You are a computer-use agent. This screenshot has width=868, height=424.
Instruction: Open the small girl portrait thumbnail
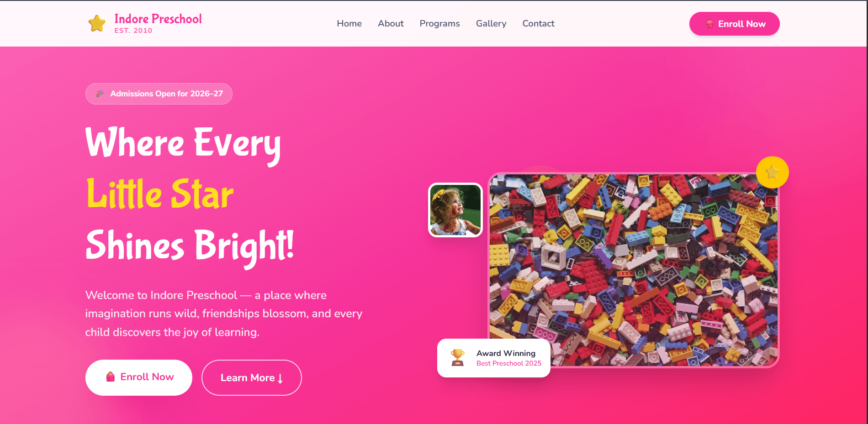click(x=455, y=210)
